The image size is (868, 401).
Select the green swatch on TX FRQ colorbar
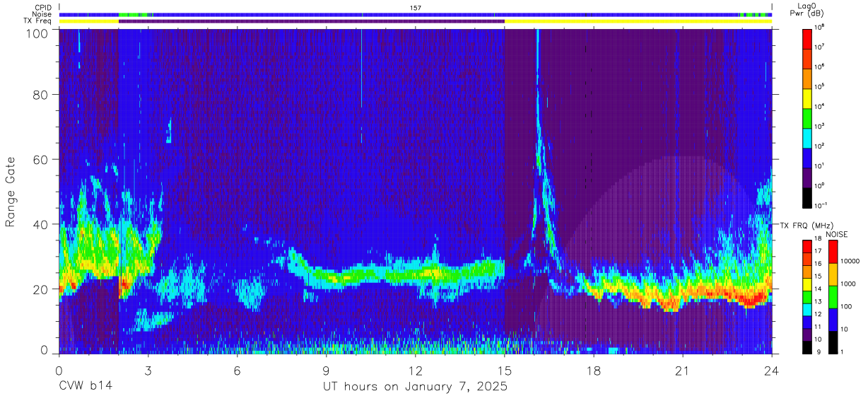[x=807, y=296]
